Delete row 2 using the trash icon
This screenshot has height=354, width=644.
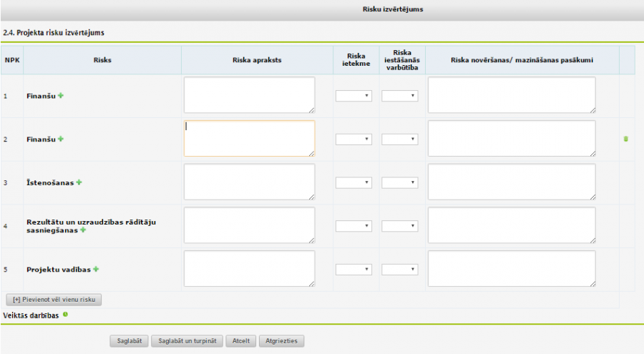click(626, 139)
